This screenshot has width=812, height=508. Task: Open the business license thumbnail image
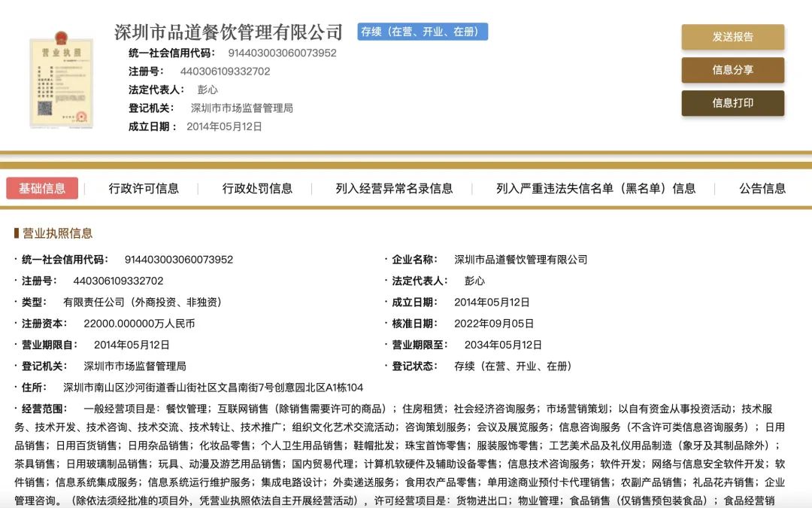61,80
